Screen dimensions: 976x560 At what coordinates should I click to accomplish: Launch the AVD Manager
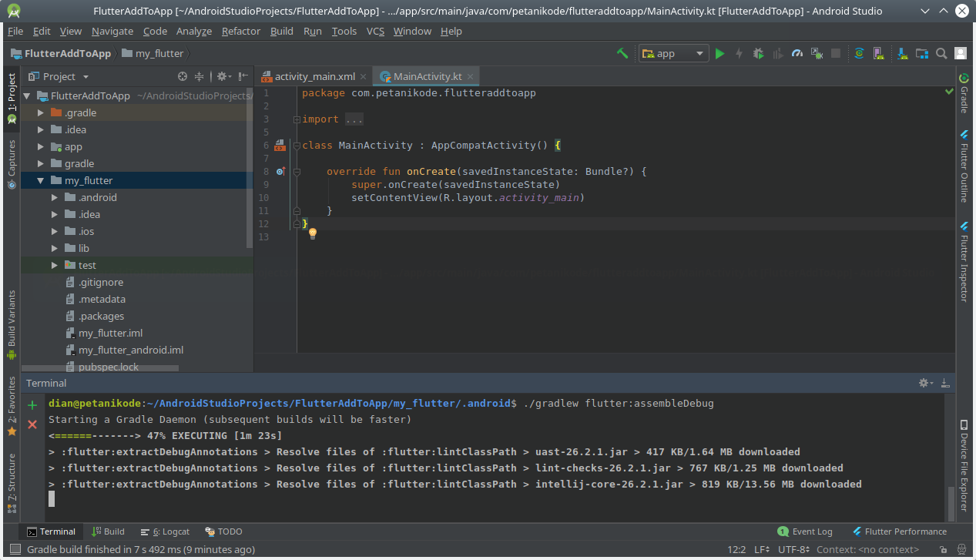point(878,53)
